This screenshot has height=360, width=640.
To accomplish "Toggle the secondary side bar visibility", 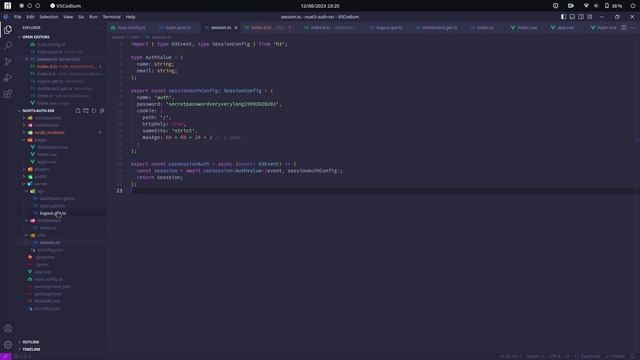I will click(x=581, y=17).
